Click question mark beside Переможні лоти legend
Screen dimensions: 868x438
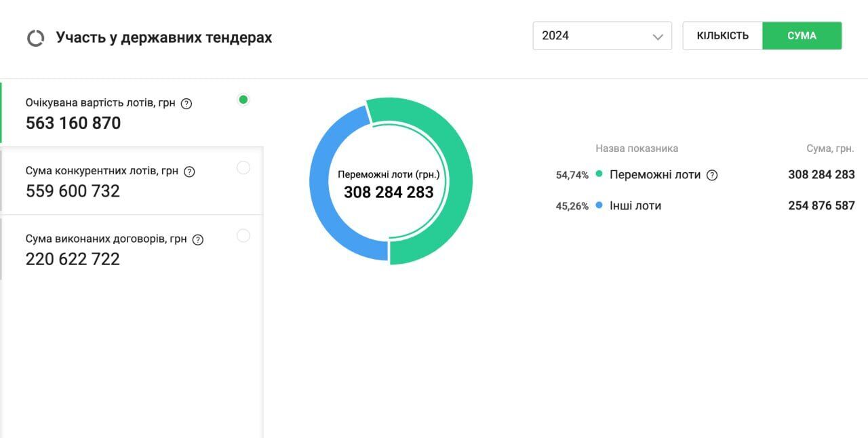(712, 175)
